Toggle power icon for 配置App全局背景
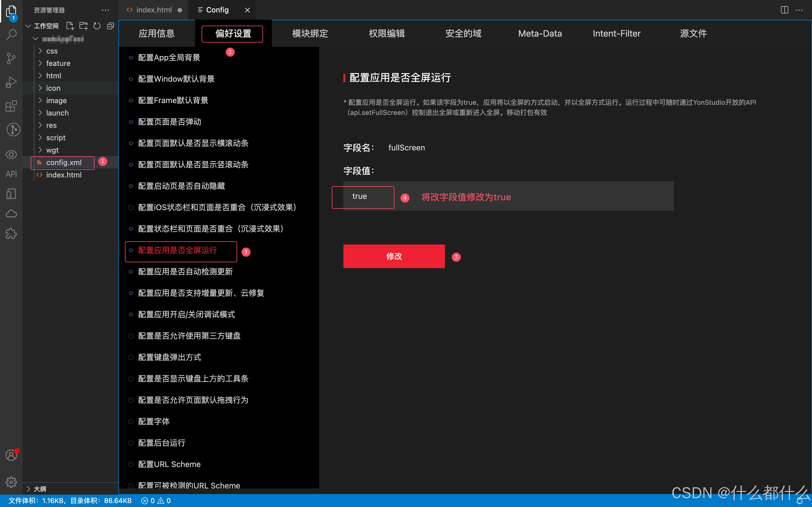This screenshot has height=507, width=812. (x=131, y=58)
